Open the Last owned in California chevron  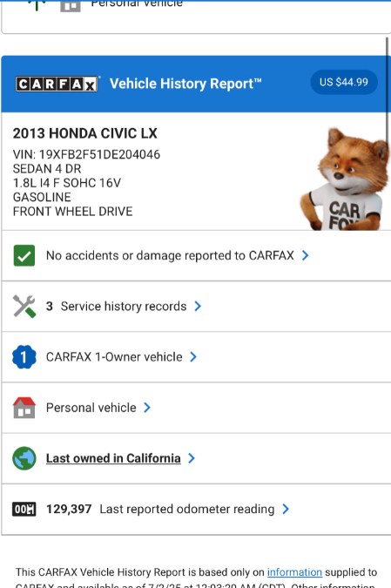click(x=192, y=458)
